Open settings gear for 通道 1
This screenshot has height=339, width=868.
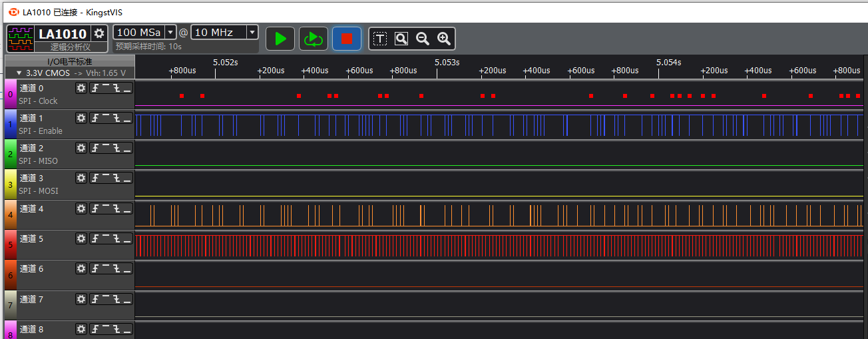(x=81, y=118)
